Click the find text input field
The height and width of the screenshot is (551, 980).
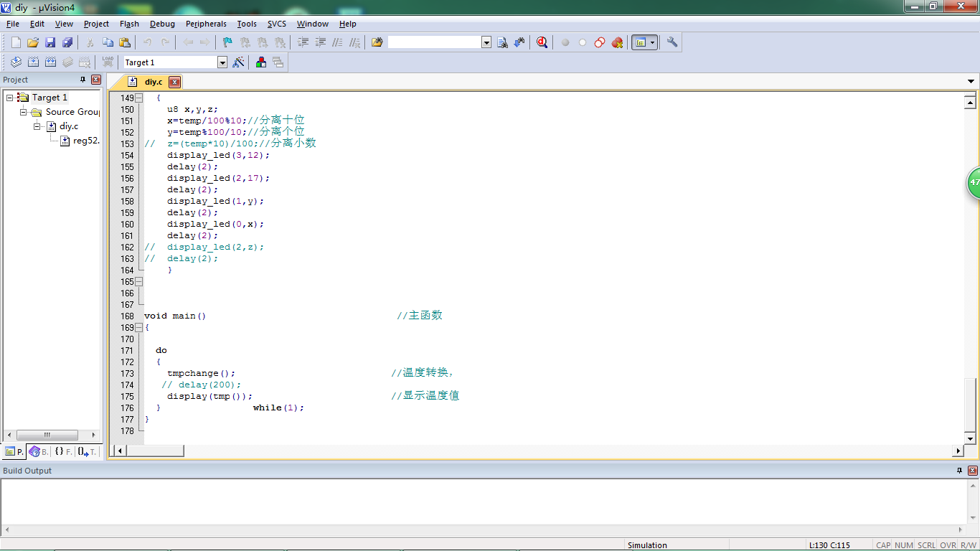[x=435, y=42]
